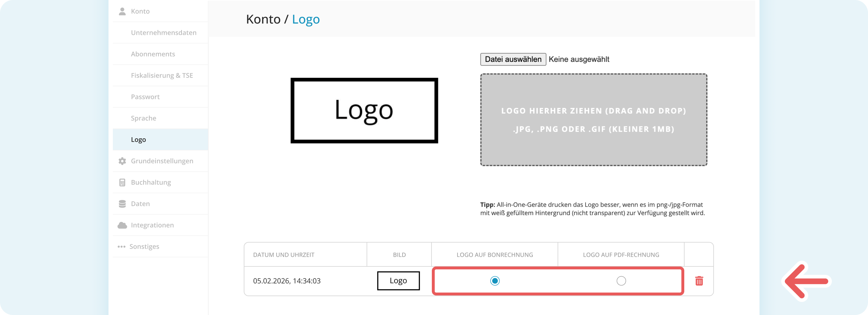Click the Grundeinstellungen gear icon
Image resolution: width=868 pixels, height=315 pixels.
(122, 161)
